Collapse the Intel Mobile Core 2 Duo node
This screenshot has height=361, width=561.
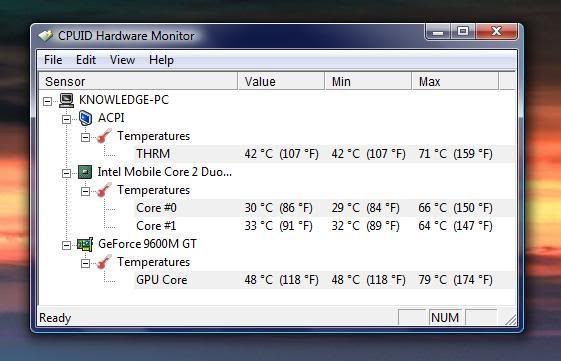click(67, 174)
